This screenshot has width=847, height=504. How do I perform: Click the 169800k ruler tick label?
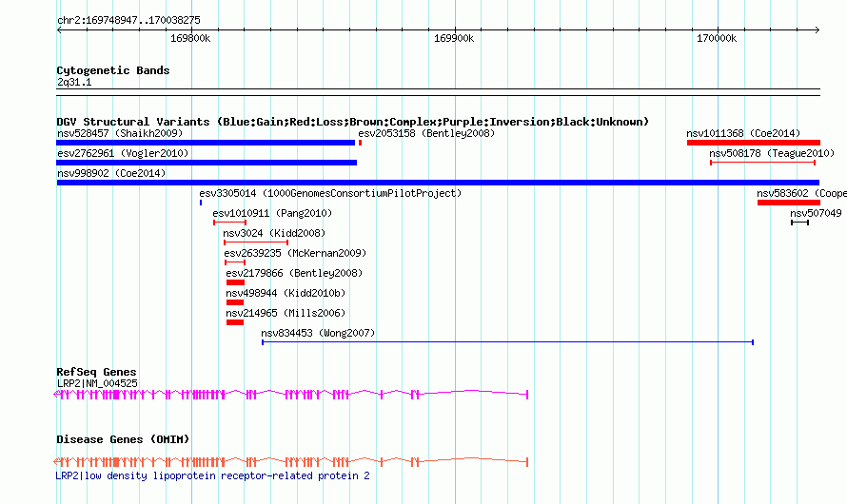click(x=190, y=39)
